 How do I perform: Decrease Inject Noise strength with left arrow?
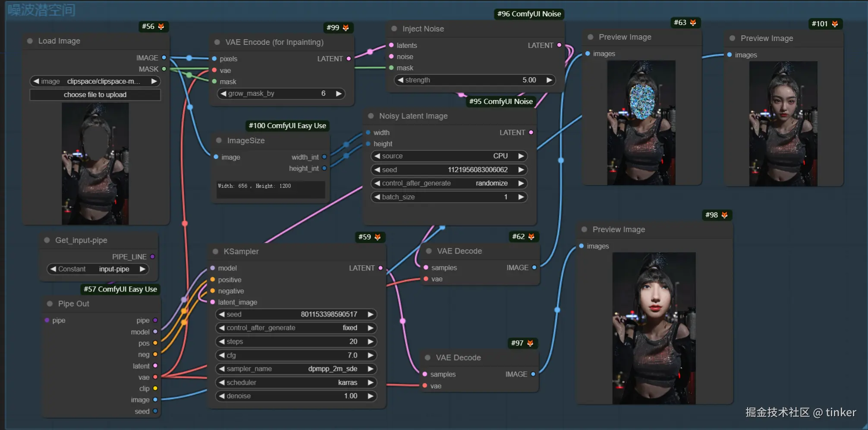(x=401, y=80)
